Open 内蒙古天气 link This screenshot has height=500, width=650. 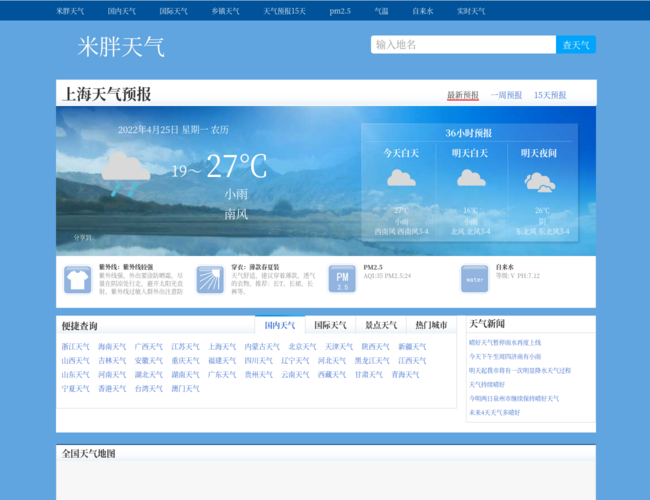pyautogui.click(x=262, y=347)
